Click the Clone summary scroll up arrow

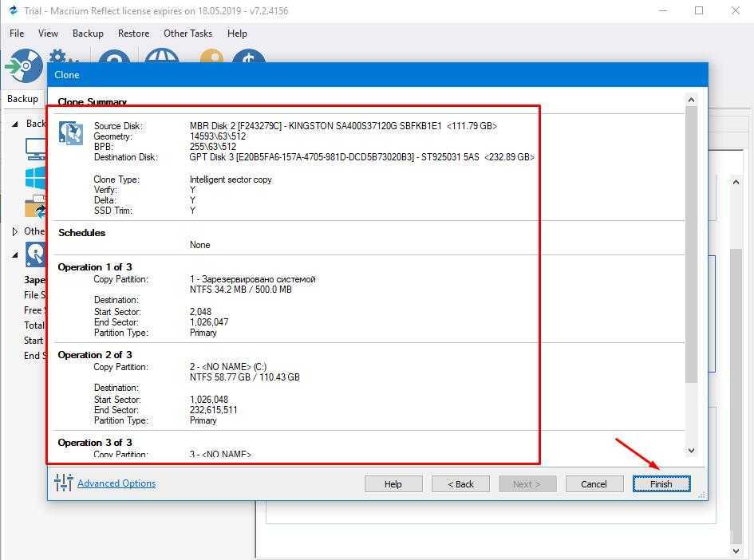tap(691, 100)
